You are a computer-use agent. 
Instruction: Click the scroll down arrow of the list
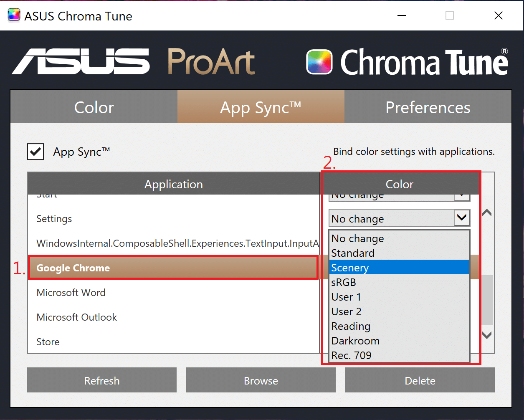(487, 335)
